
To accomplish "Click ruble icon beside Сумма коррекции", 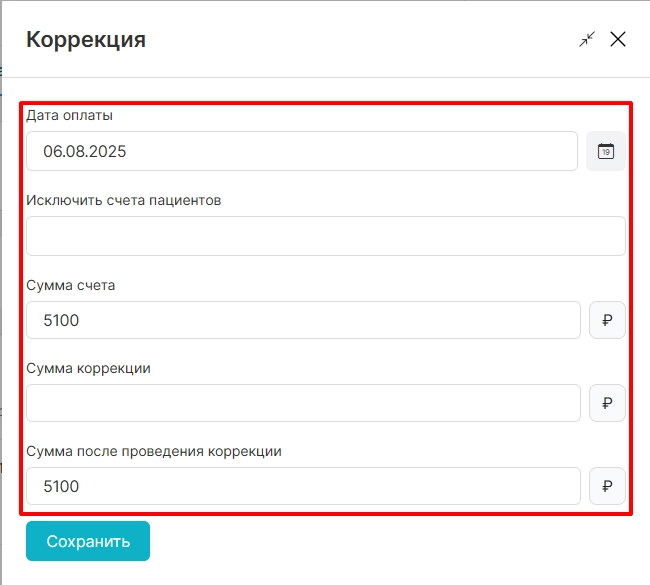I will pos(607,403).
